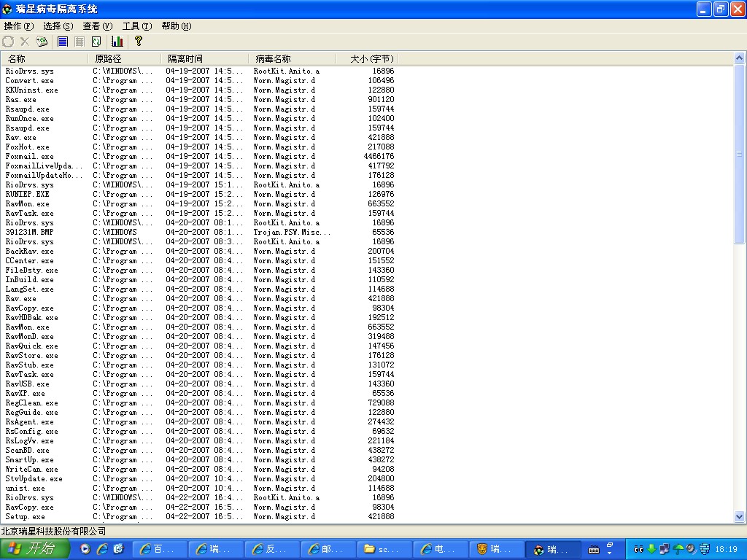Click the language bar keyboard icon
The height and width of the screenshot is (560, 747).
point(594,550)
